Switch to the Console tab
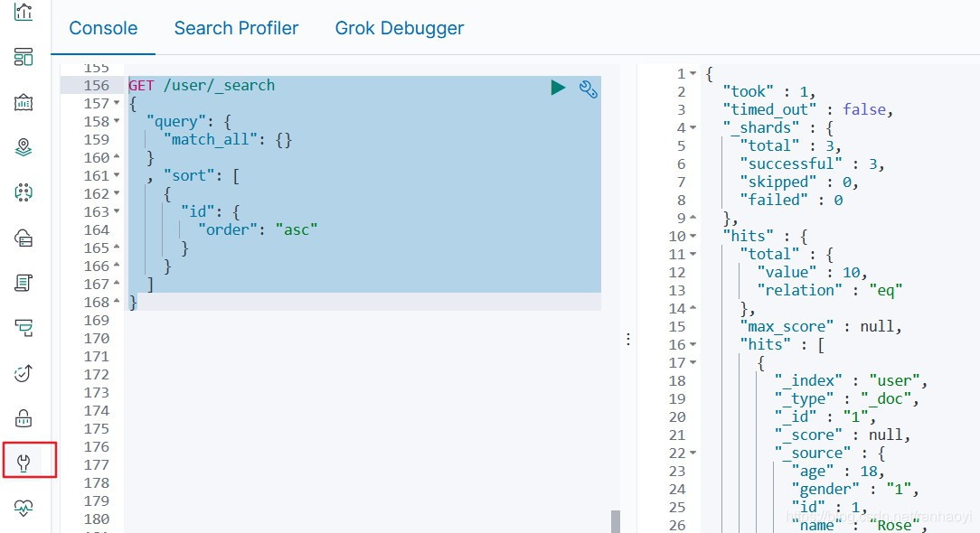The height and width of the screenshot is (533, 980). [103, 28]
